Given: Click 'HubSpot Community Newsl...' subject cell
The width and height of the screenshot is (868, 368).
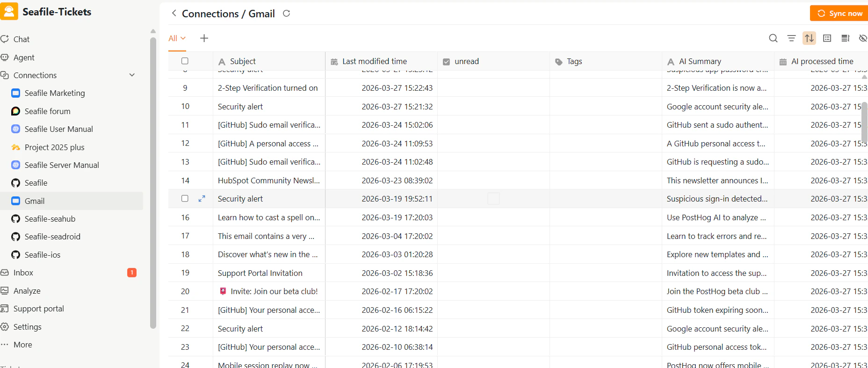Looking at the screenshot, I should tap(269, 180).
